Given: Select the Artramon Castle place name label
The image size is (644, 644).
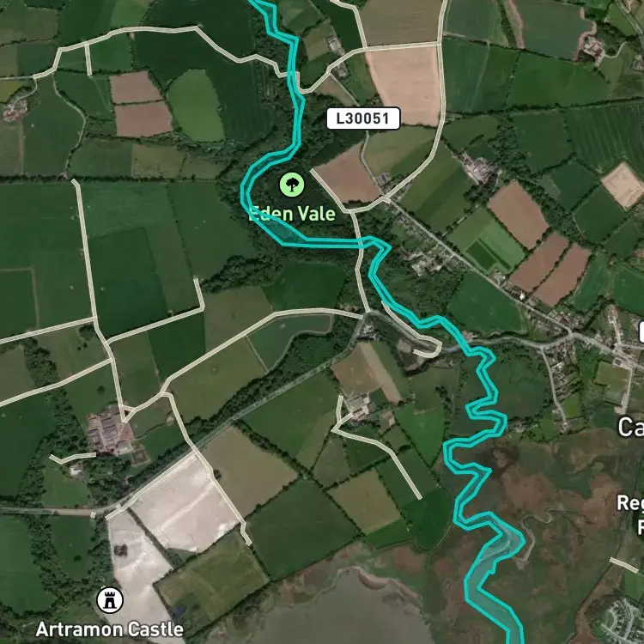Looking at the screenshot, I should tap(110, 629).
